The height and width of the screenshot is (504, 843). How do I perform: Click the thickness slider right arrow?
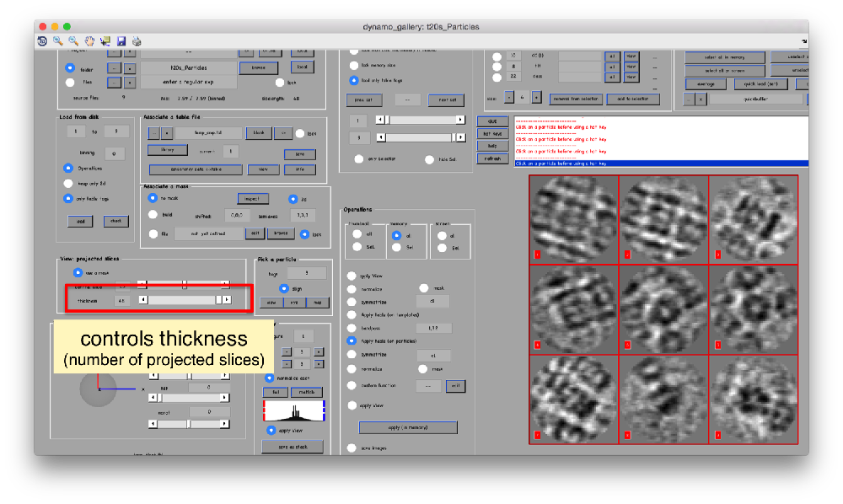[228, 299]
